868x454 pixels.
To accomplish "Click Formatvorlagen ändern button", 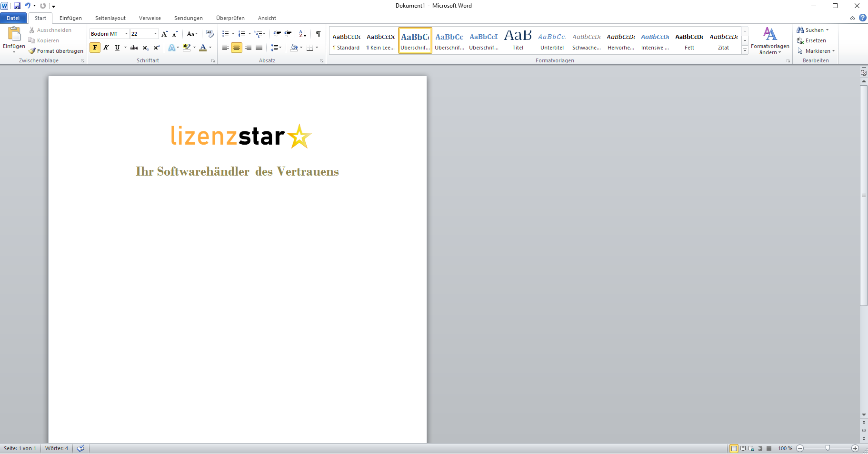I will (x=769, y=41).
